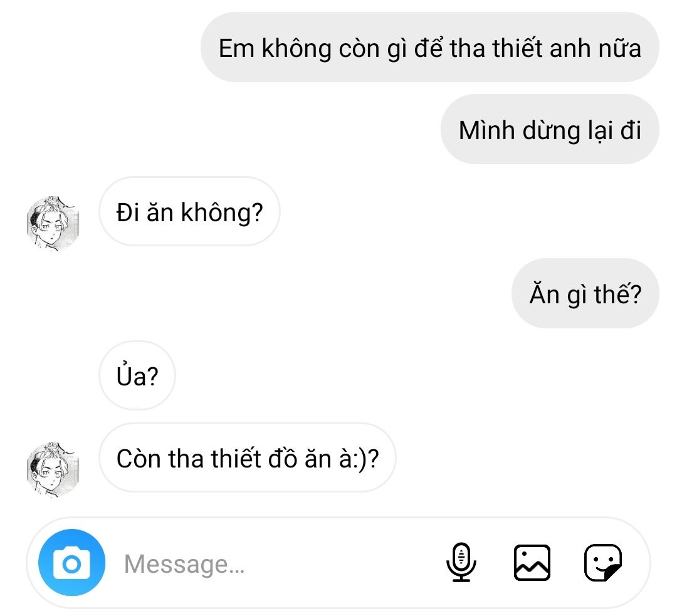
Task: Open the photo gallery picker icon
Action: (x=532, y=563)
